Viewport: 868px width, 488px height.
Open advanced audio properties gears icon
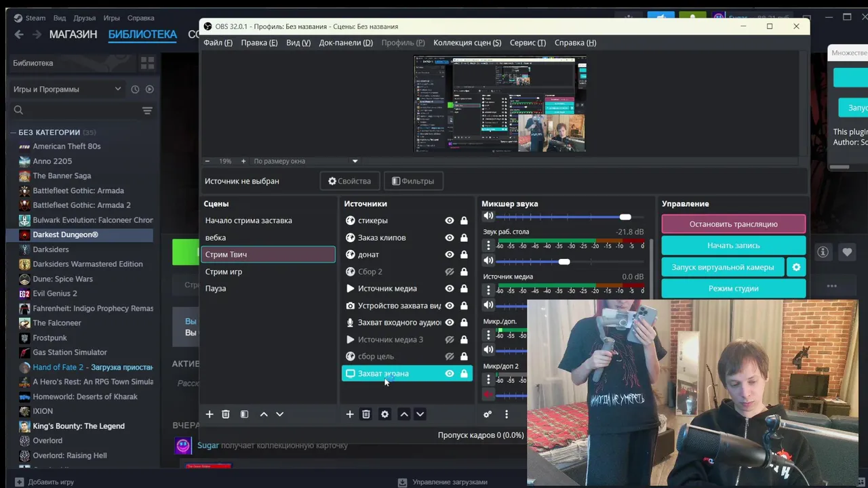(x=488, y=414)
